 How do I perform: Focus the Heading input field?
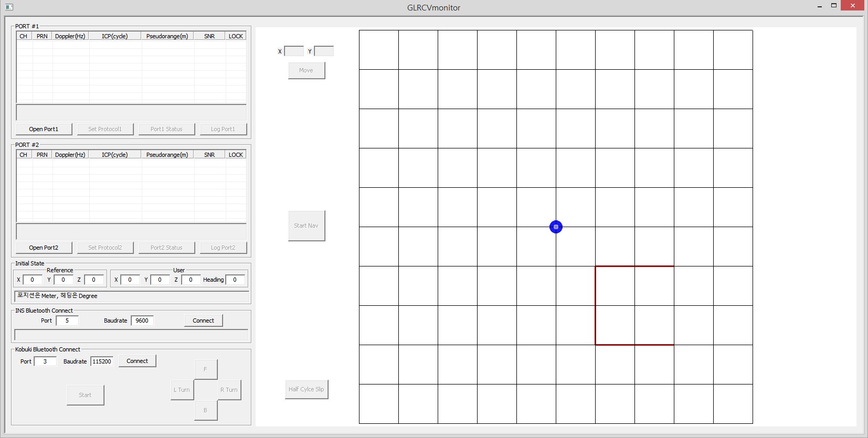pos(235,280)
